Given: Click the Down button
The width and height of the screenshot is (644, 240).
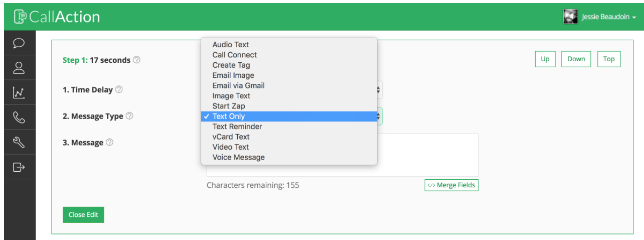Looking at the screenshot, I should coord(576,59).
